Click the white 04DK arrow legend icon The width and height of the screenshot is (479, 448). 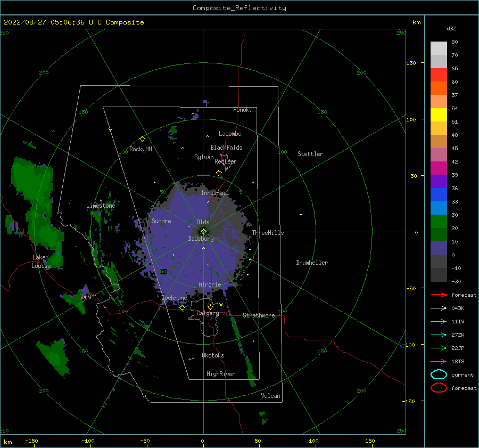point(439,308)
